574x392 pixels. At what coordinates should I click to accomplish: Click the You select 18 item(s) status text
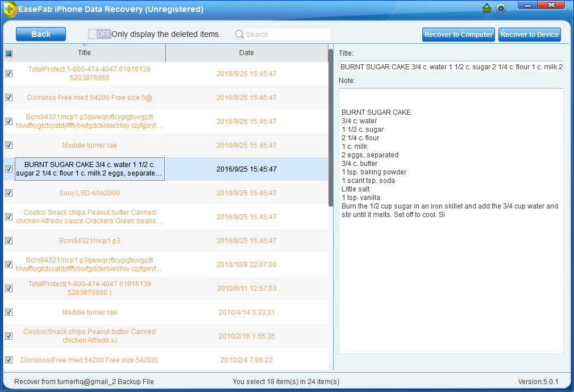(x=286, y=381)
